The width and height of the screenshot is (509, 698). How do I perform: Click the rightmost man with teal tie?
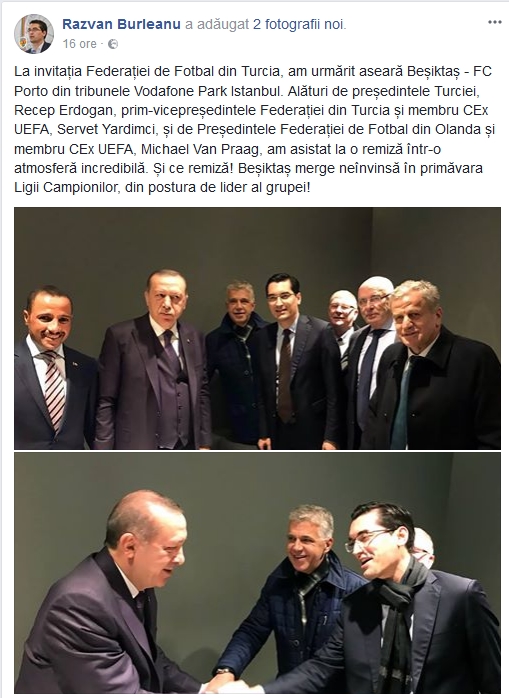432,365
